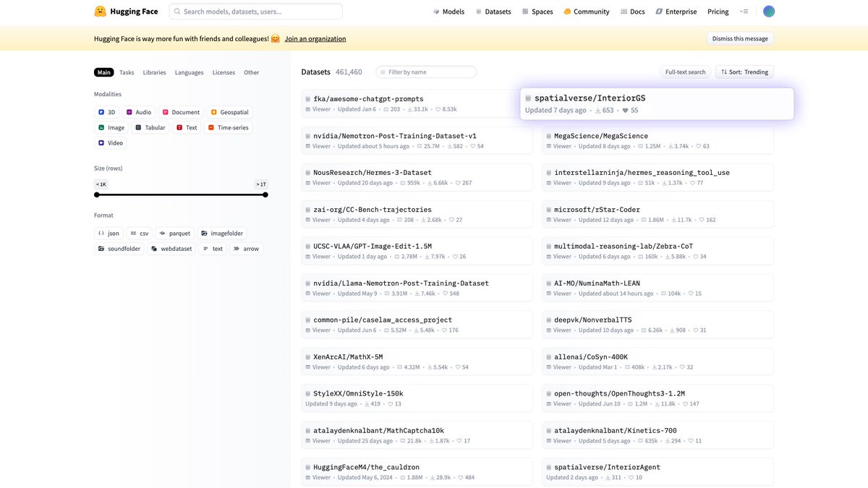This screenshot has height=488, width=868.
Task: Switch to the Languages filter tab
Action: pos(189,72)
